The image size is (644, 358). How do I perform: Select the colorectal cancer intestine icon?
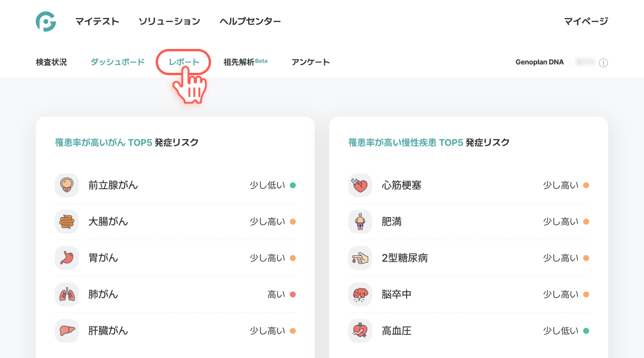[67, 221]
